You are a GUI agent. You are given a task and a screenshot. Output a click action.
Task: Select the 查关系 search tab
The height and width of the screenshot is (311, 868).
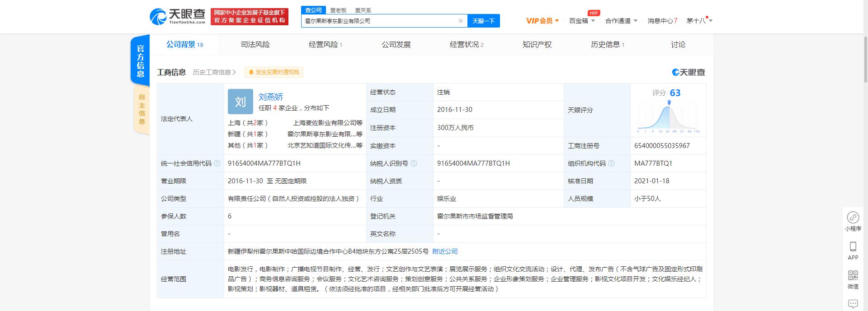(363, 10)
